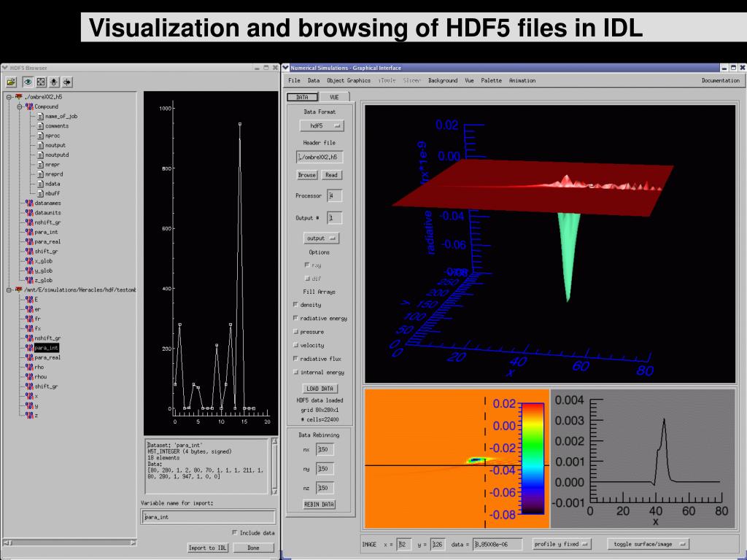Switch to the VUE tab
Image resolution: width=747 pixels, height=560 pixels.
click(x=334, y=96)
